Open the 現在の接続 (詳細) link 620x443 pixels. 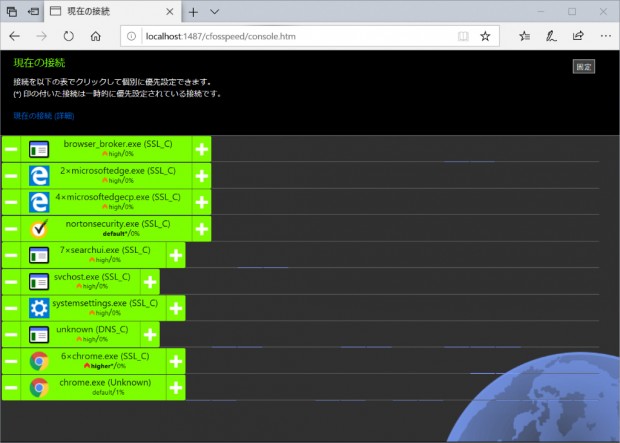44,116
